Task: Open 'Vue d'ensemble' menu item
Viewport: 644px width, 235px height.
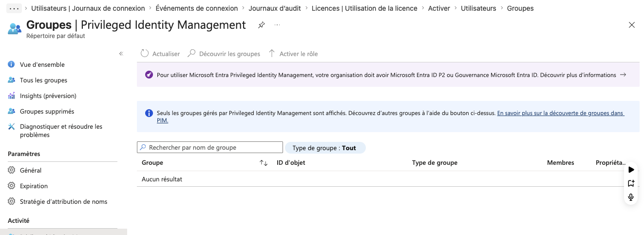Action: [x=42, y=64]
